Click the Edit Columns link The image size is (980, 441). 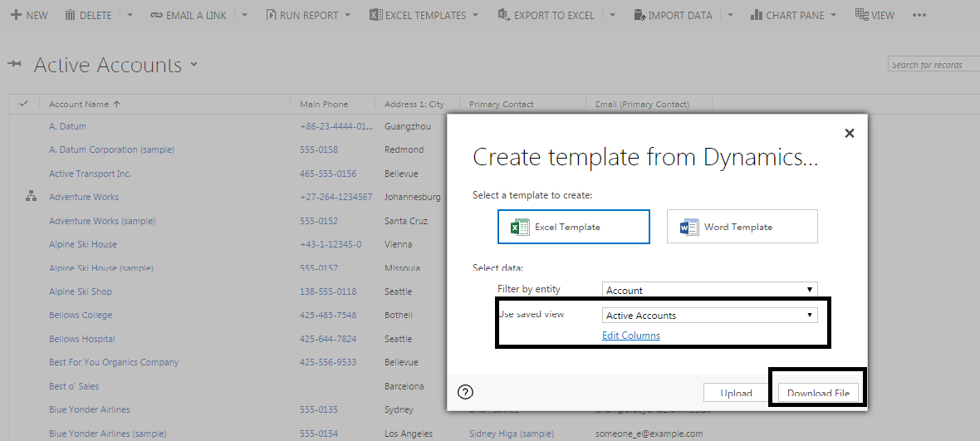click(x=630, y=336)
